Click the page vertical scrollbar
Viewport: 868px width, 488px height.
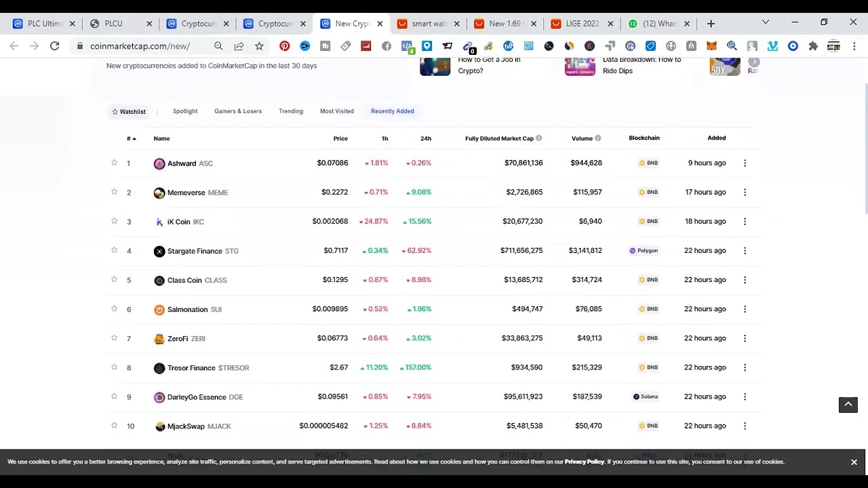pos(865,149)
